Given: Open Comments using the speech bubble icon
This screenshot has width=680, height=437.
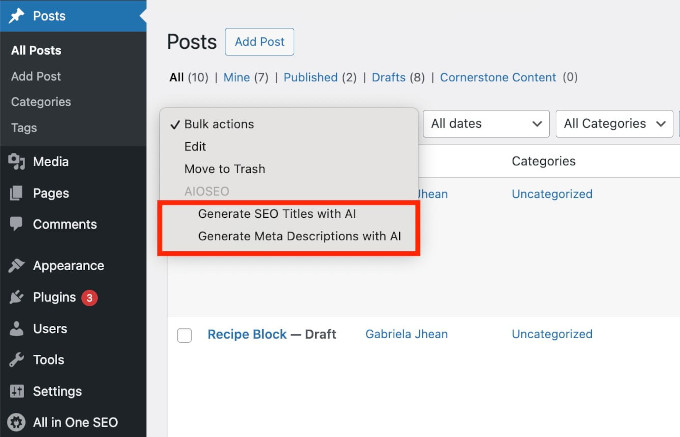Looking at the screenshot, I should (16, 224).
